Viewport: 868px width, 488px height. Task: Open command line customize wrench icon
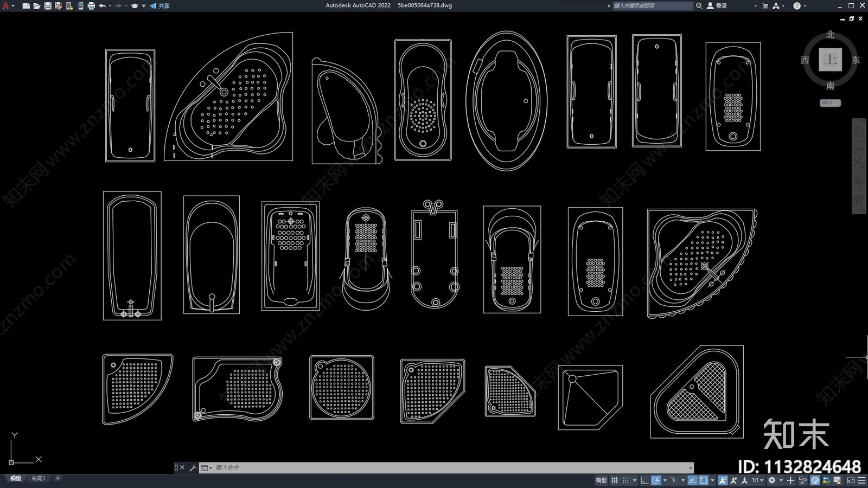193,467
